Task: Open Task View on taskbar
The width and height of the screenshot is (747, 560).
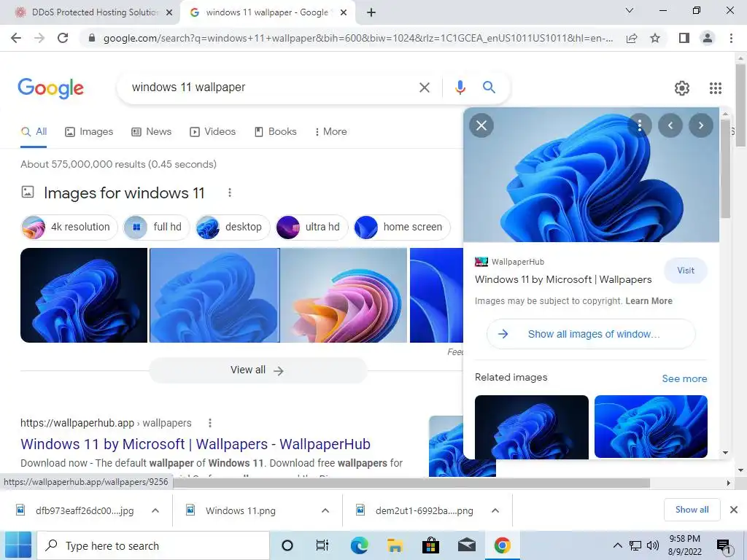Action: pos(322,545)
